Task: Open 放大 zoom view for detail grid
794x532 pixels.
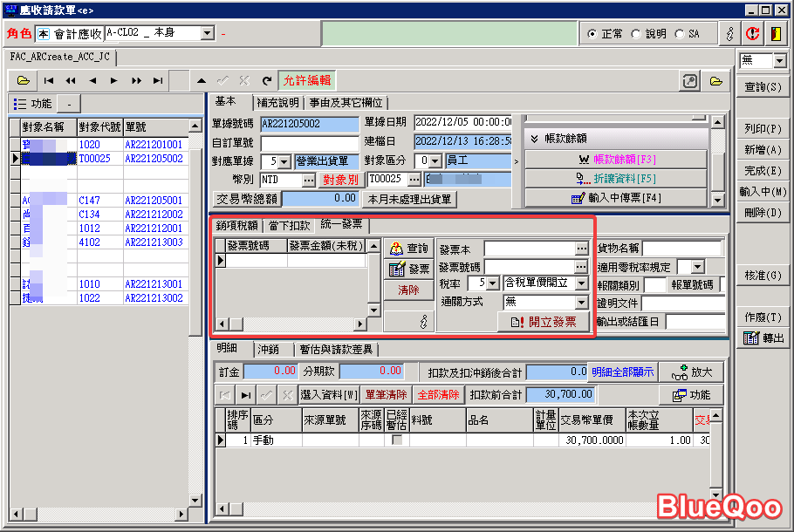Action: 692,372
